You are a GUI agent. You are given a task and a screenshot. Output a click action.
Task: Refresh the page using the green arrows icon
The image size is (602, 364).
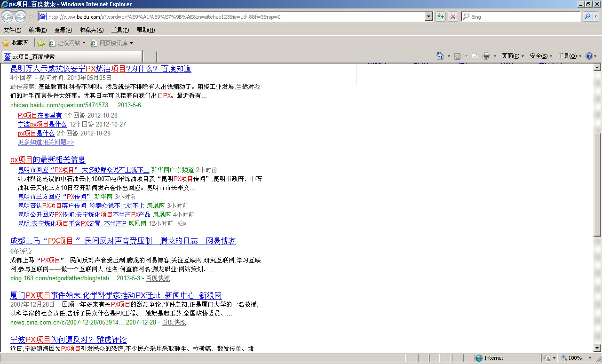point(441,17)
